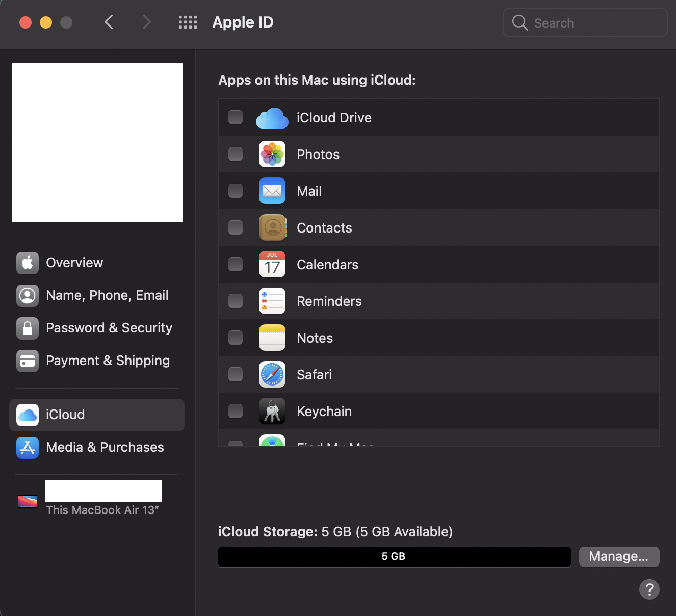Click the iCloud sidebar cloud icon
Screen dimensions: 676x616
28,415
